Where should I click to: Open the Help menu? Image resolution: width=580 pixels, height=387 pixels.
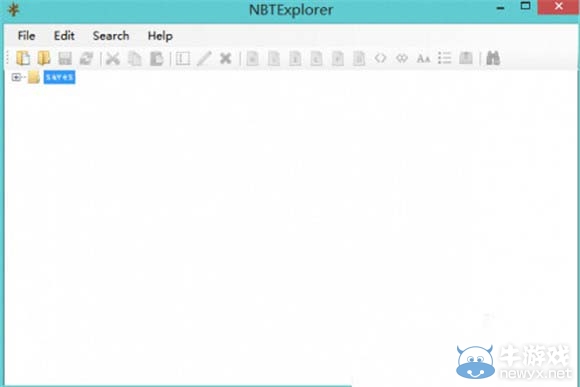point(160,36)
